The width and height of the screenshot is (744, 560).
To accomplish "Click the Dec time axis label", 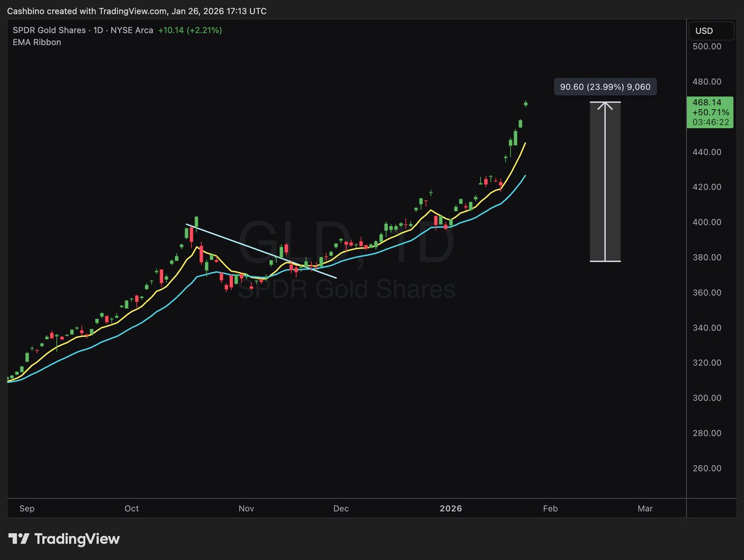I will 341,509.
